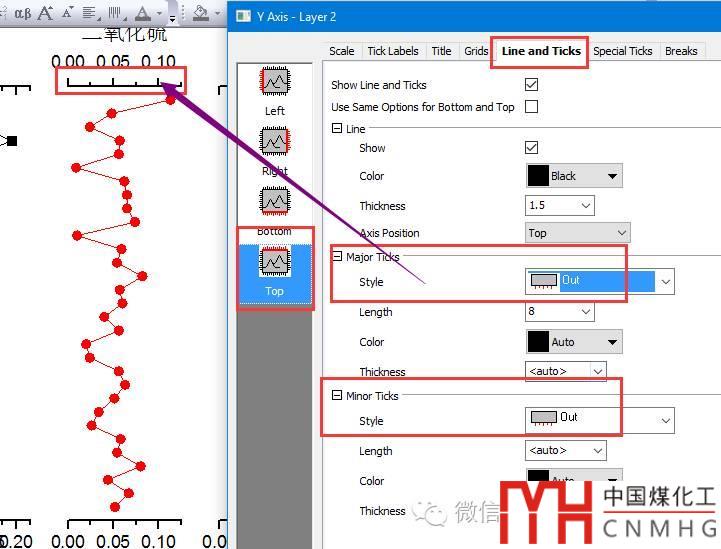Click the Y Axis dialog title icon
This screenshot has height=549, width=721.
pyautogui.click(x=243, y=17)
